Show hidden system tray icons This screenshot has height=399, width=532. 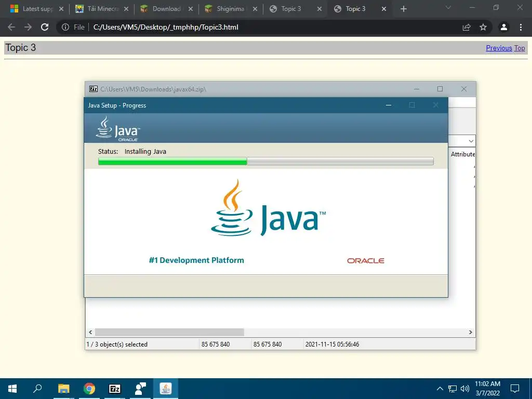tap(440, 389)
